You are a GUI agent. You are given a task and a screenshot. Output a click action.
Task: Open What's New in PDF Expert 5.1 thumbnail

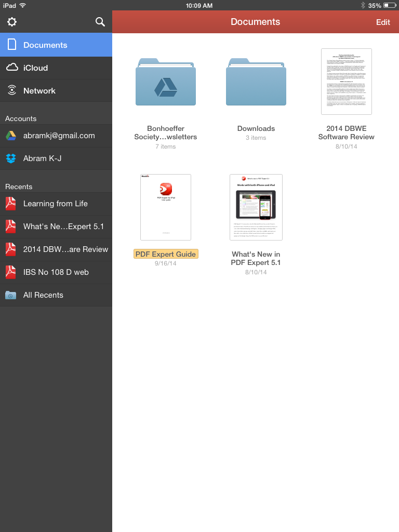pos(256,207)
